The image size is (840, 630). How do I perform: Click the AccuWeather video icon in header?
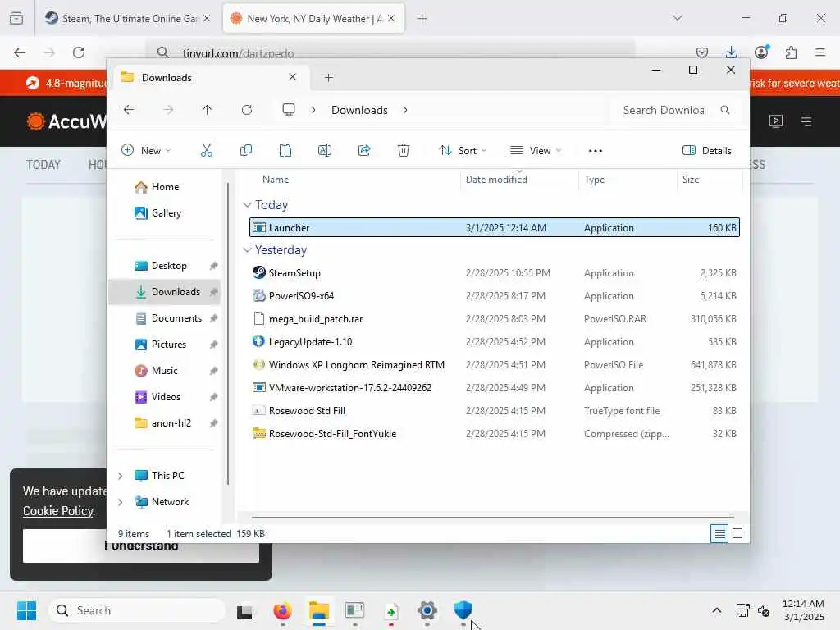click(x=776, y=121)
